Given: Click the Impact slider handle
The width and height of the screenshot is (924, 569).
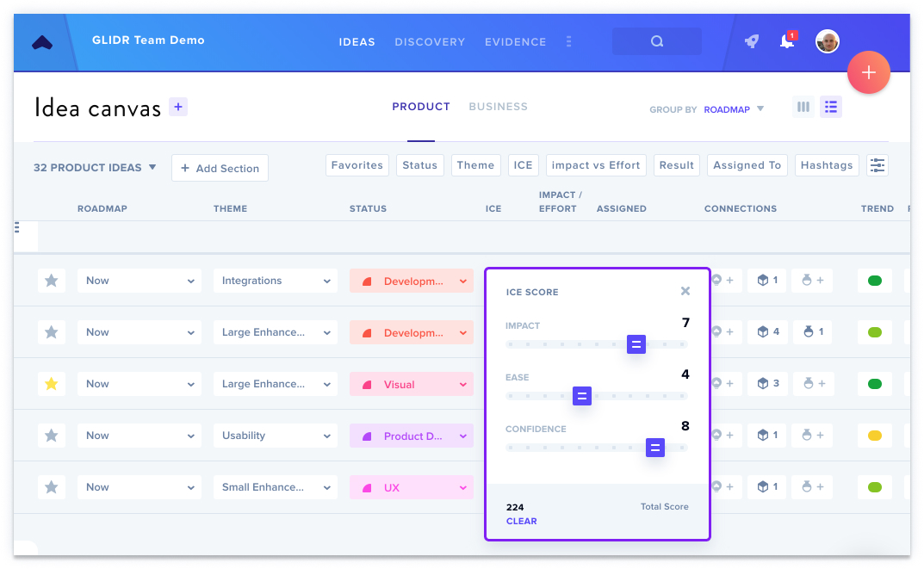Looking at the screenshot, I should pos(636,344).
